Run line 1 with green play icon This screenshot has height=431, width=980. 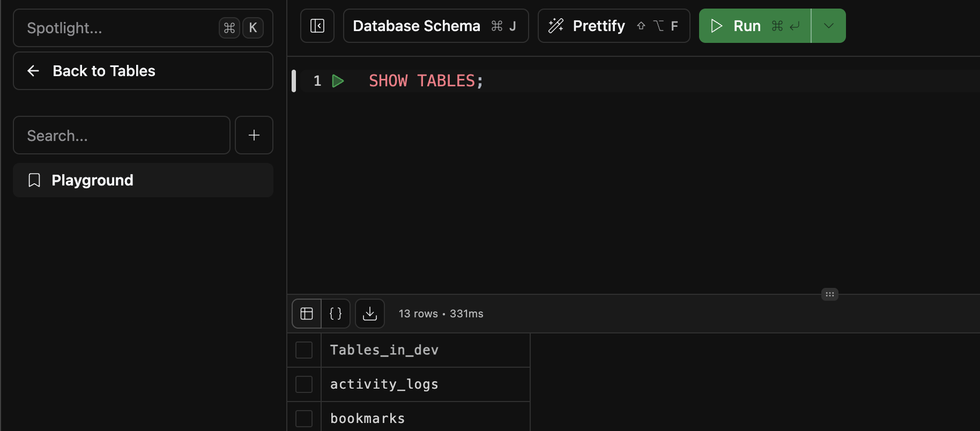click(x=338, y=81)
